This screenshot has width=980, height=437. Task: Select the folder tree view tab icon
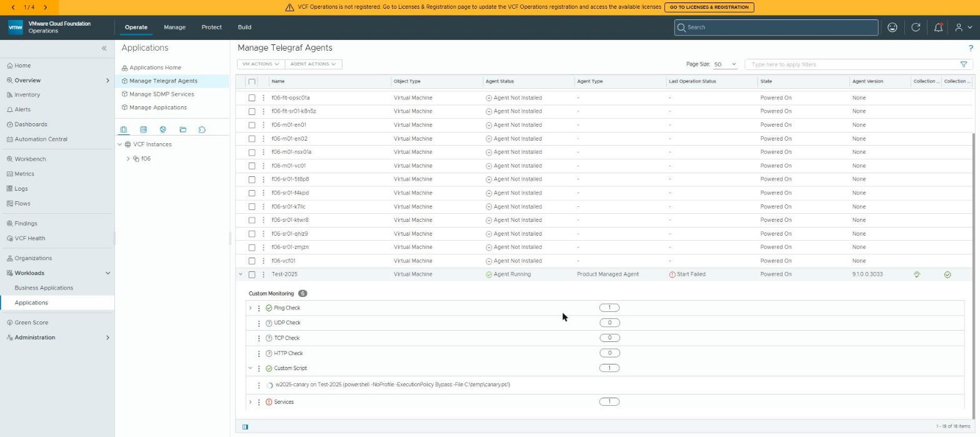pos(182,129)
